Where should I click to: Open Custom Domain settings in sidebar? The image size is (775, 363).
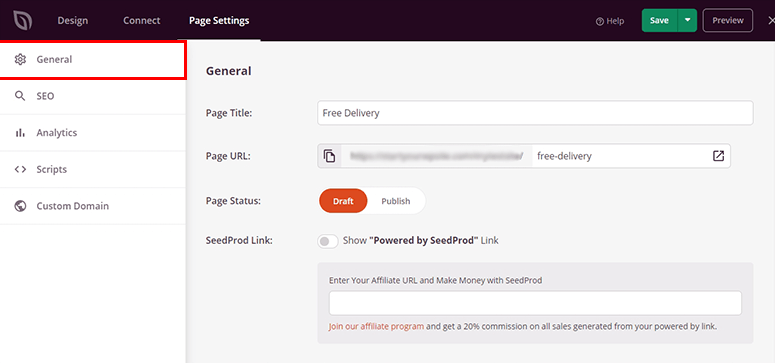93,206
